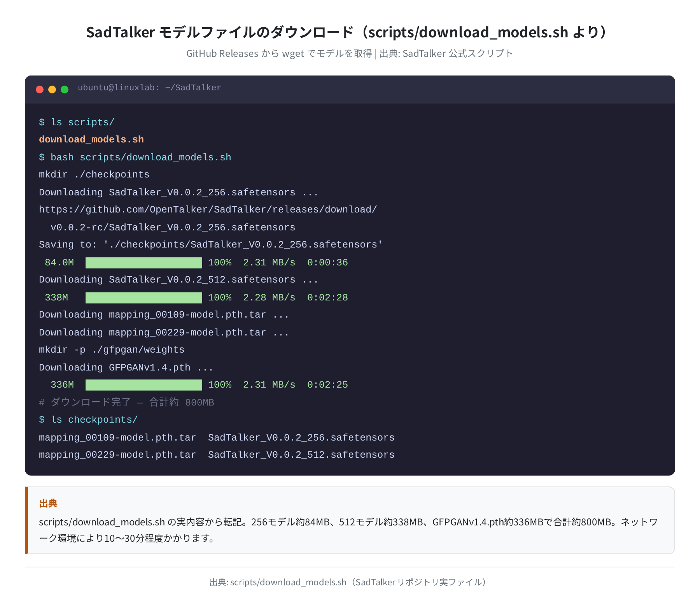700x604 pixels.
Task: Click the 'mkdir ./checkpoints' output line
Action: tap(94, 174)
